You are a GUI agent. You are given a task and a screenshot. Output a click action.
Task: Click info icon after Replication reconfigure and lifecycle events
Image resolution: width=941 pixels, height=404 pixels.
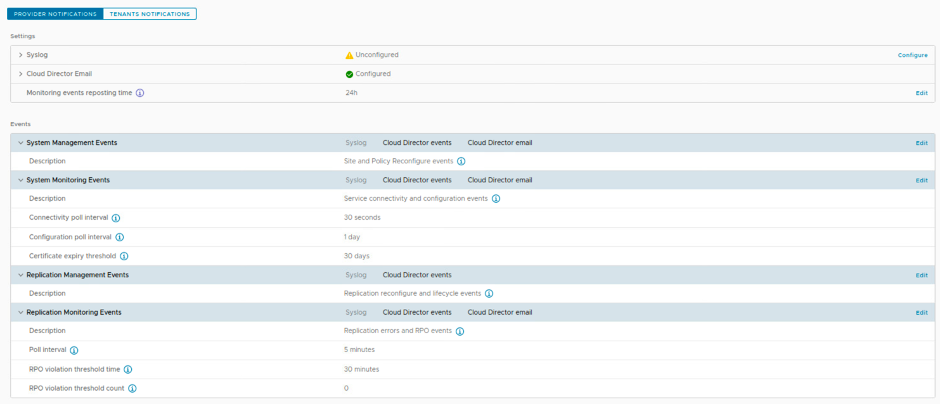(x=489, y=294)
